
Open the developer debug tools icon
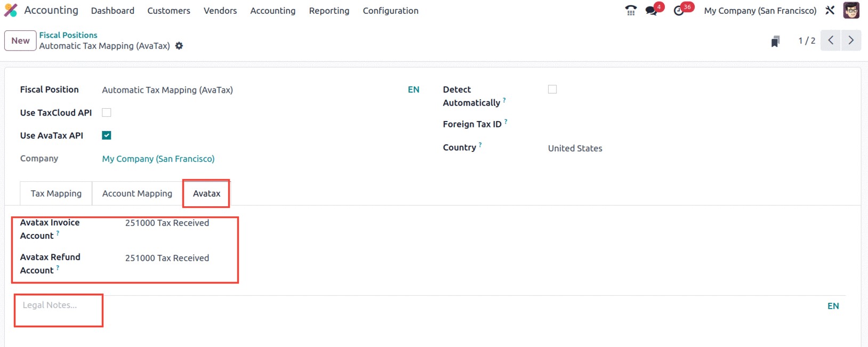(830, 10)
